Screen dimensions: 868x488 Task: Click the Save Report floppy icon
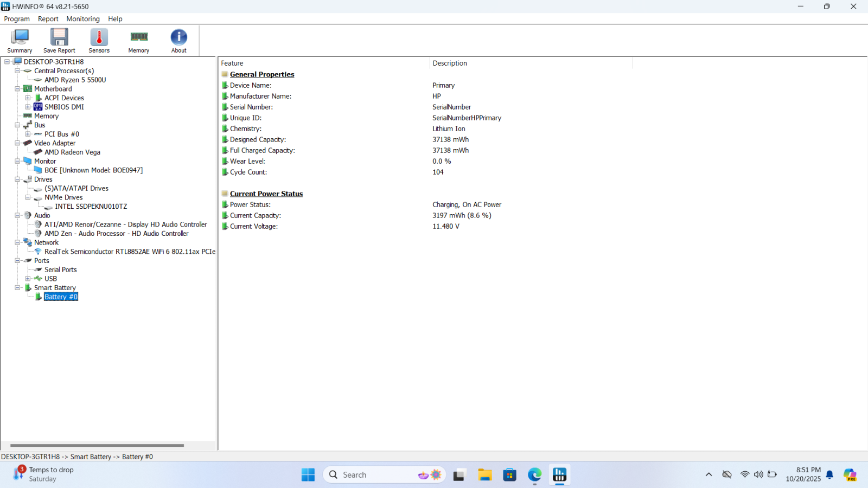point(59,41)
